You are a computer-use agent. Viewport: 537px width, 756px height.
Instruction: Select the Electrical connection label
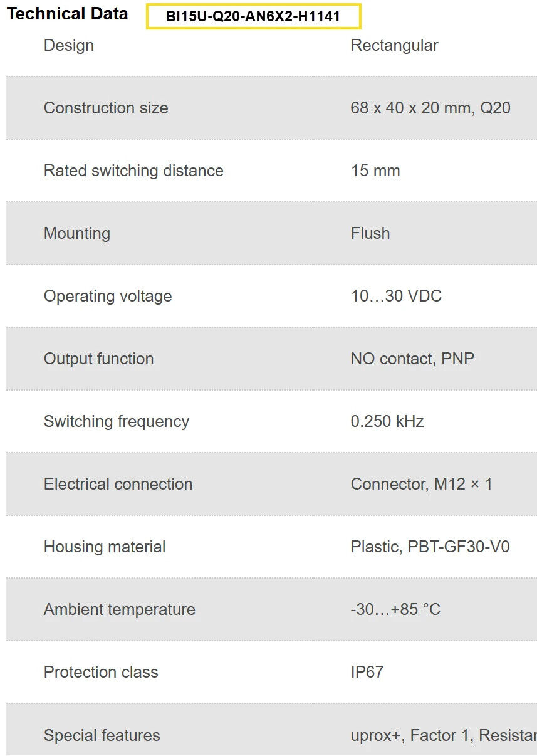[x=118, y=484]
